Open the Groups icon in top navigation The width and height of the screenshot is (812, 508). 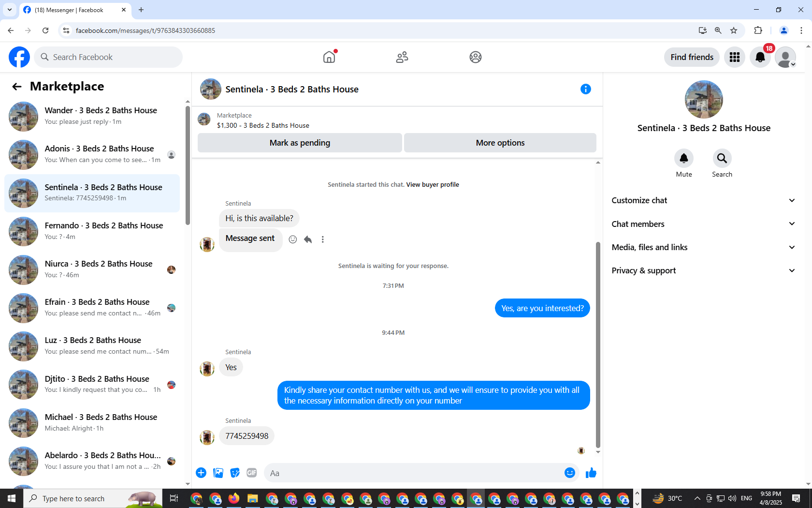[x=476, y=57]
